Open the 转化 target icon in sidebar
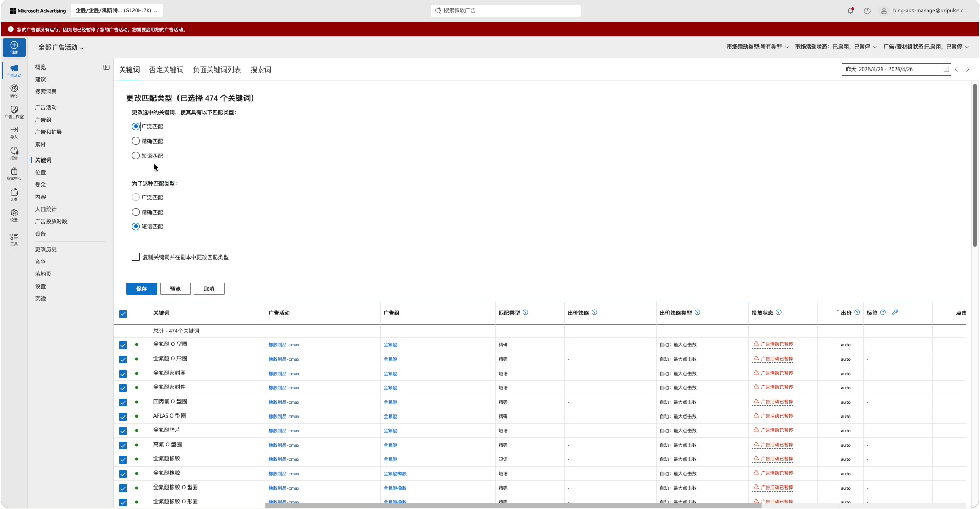Screen dimensions: 980x509 pos(14,91)
